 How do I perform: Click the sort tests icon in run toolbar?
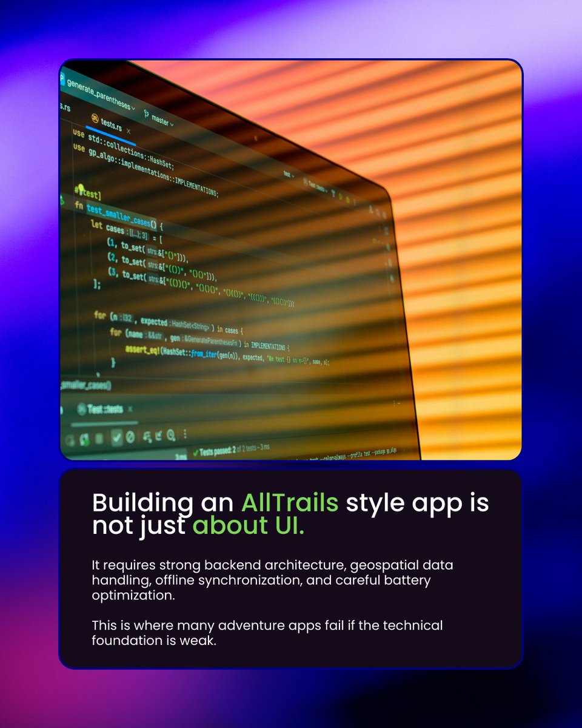pyautogui.click(x=147, y=436)
